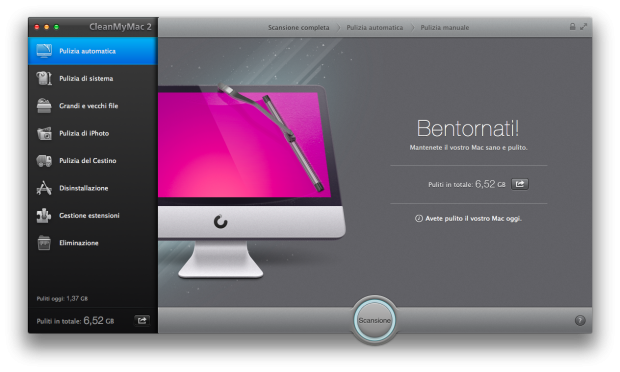The width and height of the screenshot is (620, 372).
Task: Click the Eliminazione shredder icon
Action: point(44,243)
